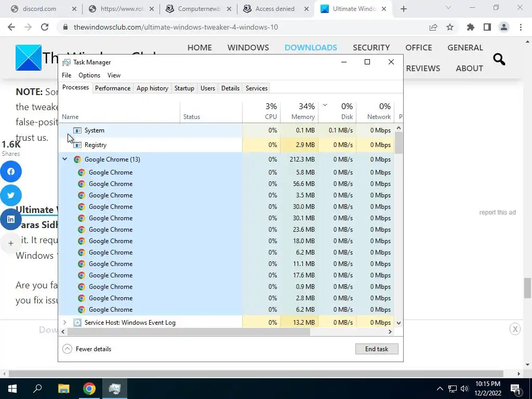Open the Chrome tab search dropdown
Viewport: 532px width, 399px height.
click(448, 8)
